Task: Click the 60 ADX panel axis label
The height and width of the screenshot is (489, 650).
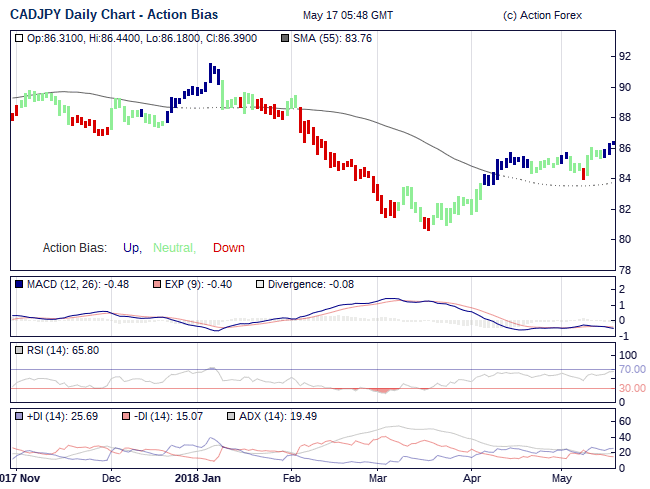Action: click(625, 421)
